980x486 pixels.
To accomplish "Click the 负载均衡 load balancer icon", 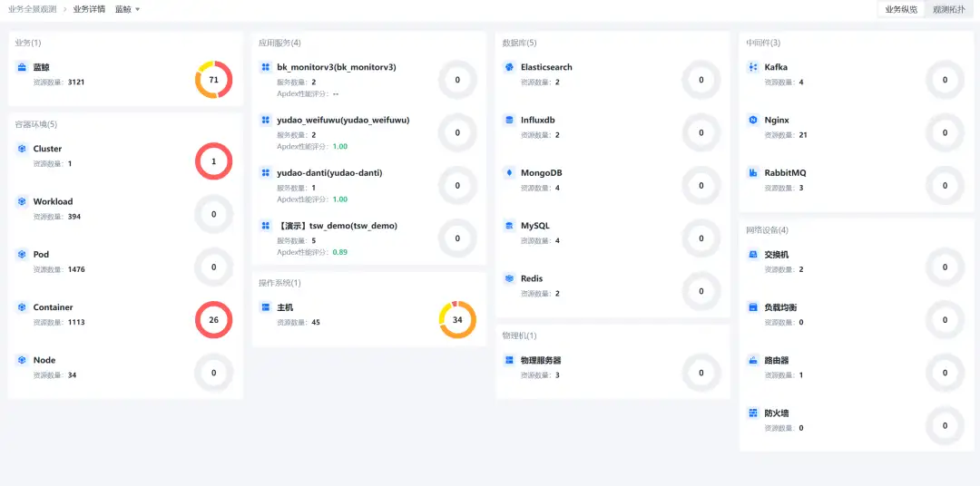I will [753, 307].
